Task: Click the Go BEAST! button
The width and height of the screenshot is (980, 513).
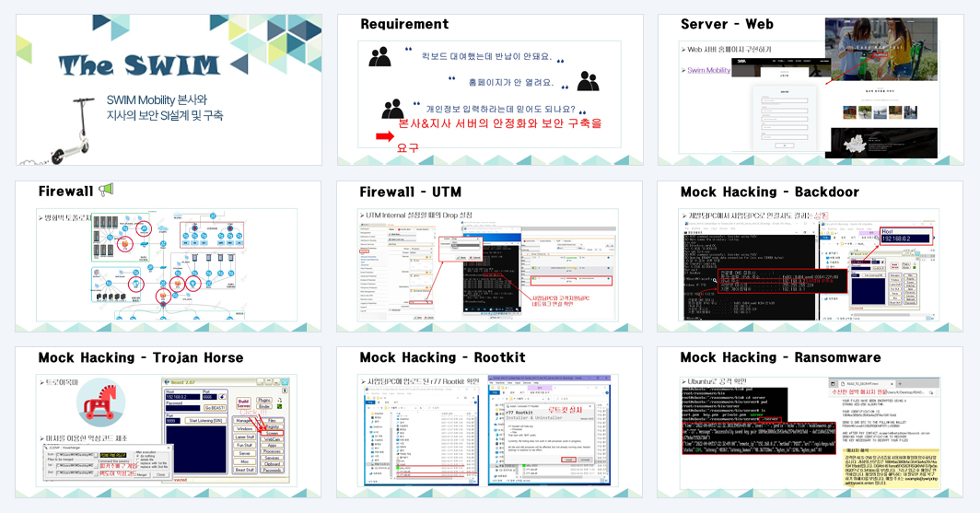Action: coord(215,407)
